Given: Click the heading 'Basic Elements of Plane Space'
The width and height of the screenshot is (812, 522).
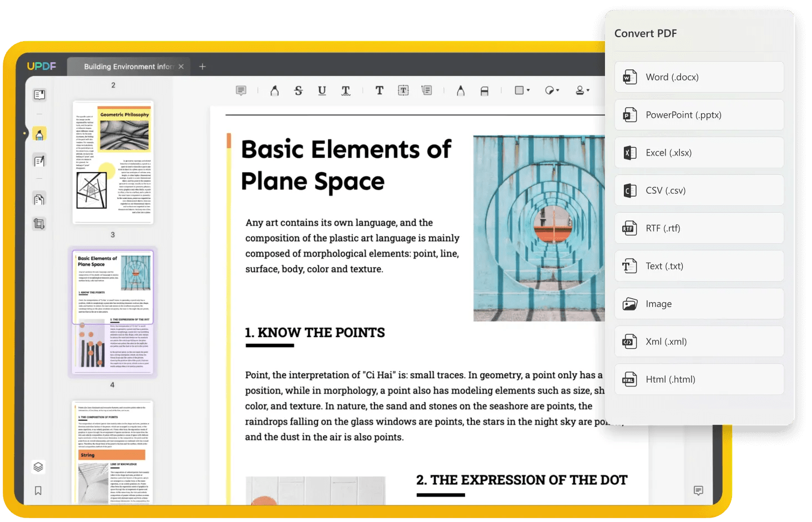Looking at the screenshot, I should click(x=346, y=165).
